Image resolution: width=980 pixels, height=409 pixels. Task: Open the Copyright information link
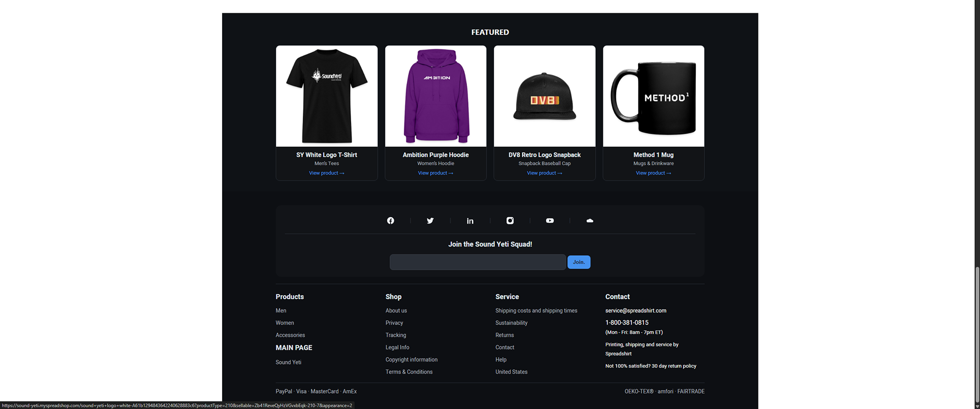411,359
